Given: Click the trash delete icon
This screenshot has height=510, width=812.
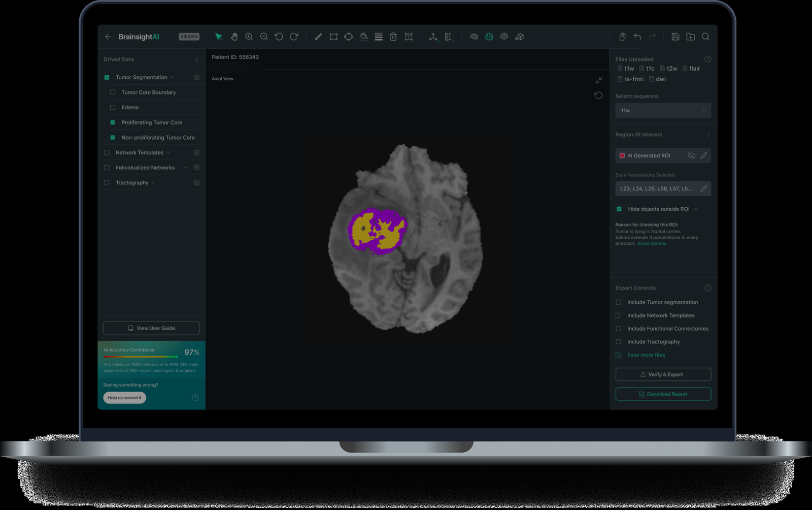Looking at the screenshot, I should pos(393,37).
